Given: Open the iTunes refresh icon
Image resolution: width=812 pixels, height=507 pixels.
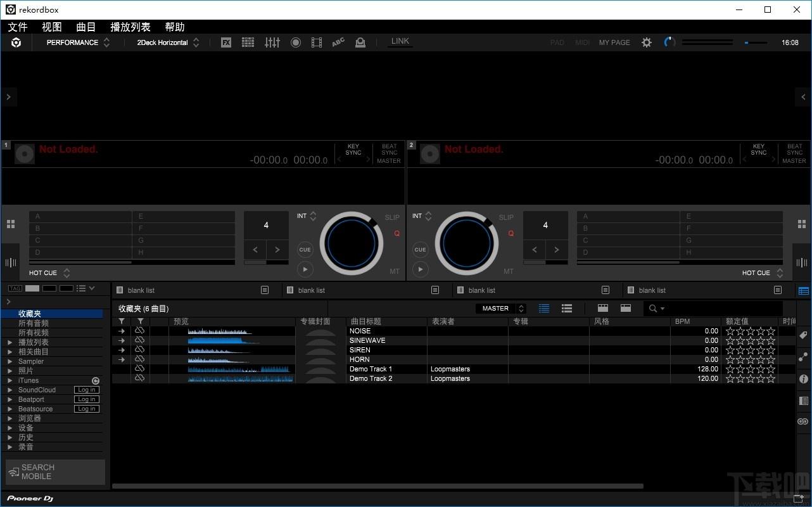Looking at the screenshot, I should click(x=96, y=381).
